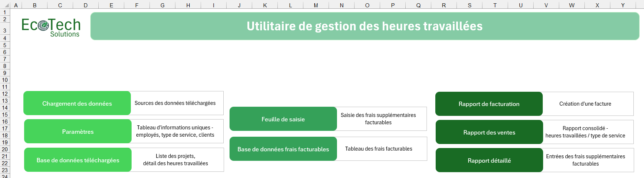Open Base de données frais facturables
This screenshot has height=178, width=644.
(x=283, y=149)
